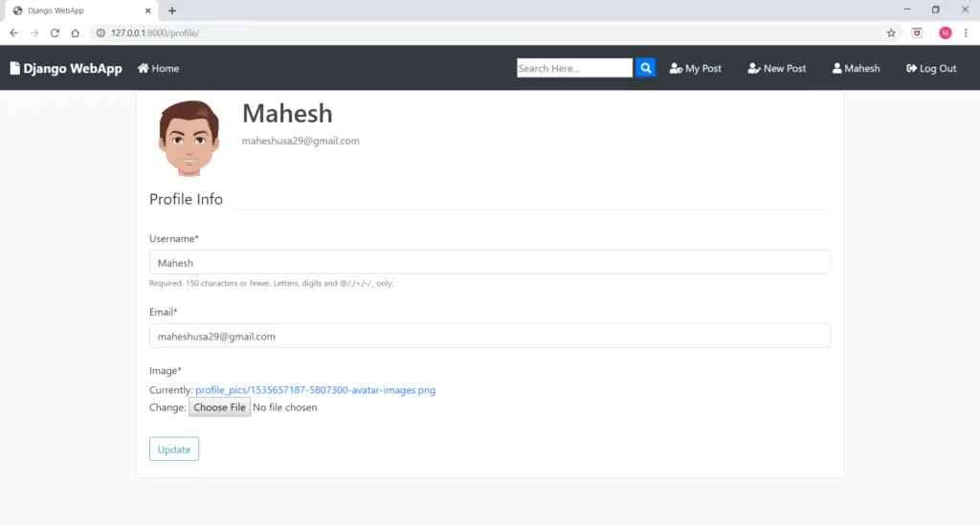Open the Home page from navbar
Viewport: 980px width, 525px height.
[x=158, y=69]
